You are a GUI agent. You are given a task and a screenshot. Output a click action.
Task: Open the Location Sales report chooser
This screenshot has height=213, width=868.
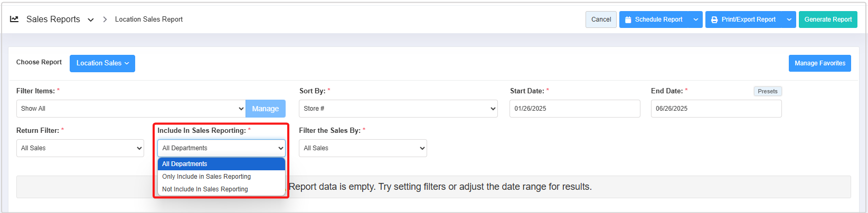(x=102, y=63)
